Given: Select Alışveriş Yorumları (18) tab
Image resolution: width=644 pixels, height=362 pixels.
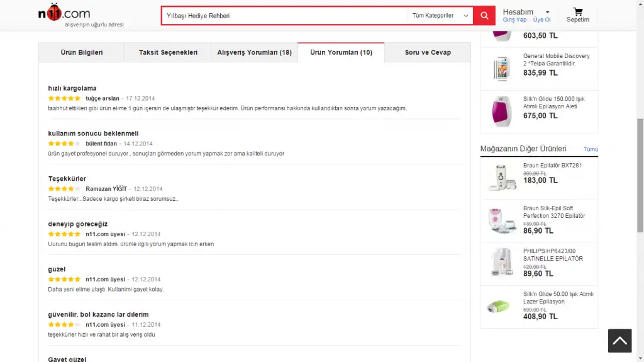Looking at the screenshot, I should click(x=254, y=52).
